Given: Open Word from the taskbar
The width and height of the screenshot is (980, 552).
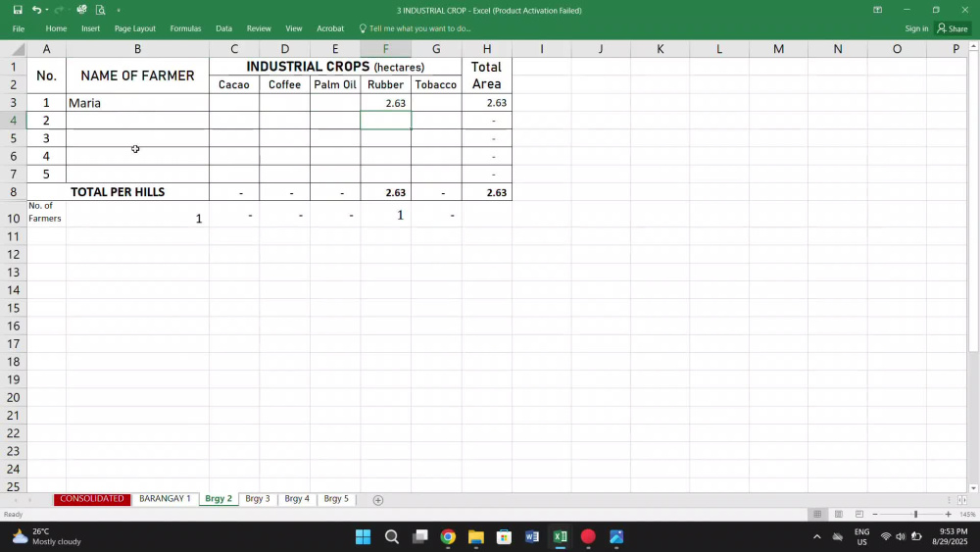Looking at the screenshot, I should point(532,537).
